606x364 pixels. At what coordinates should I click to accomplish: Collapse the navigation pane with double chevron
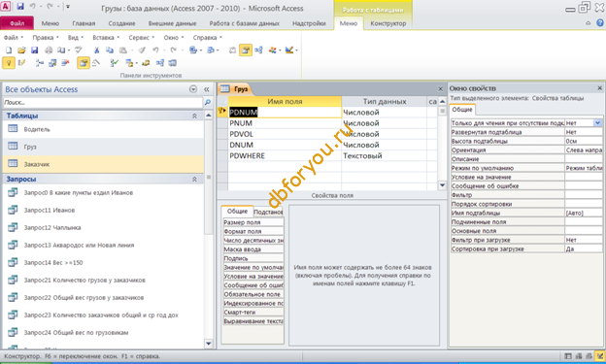[207, 89]
